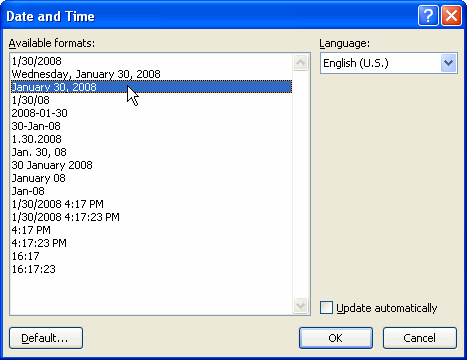The width and height of the screenshot is (467, 360).
Task: Click the format list scroll up arrow
Action: [300, 63]
